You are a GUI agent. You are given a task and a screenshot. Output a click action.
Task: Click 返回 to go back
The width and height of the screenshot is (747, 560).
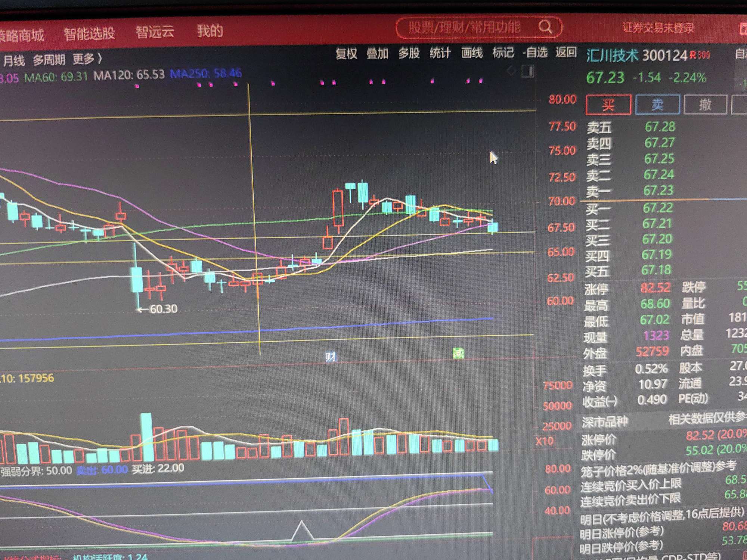coord(566,52)
